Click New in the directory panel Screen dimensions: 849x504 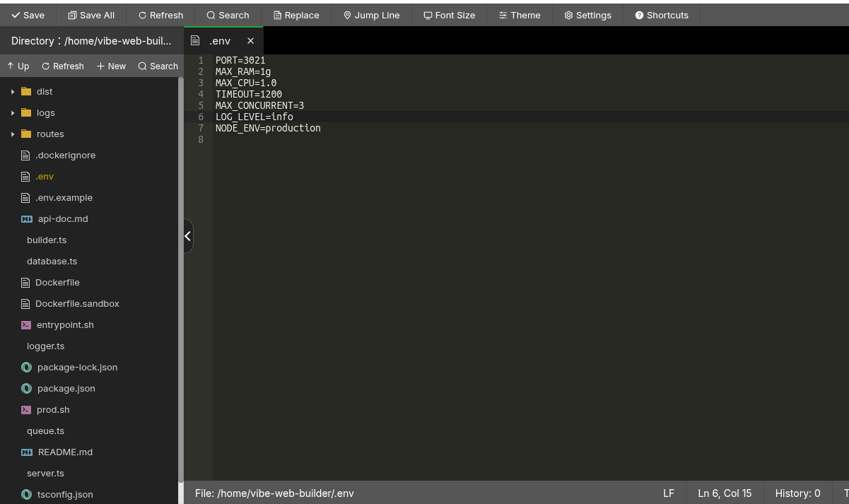tap(111, 66)
